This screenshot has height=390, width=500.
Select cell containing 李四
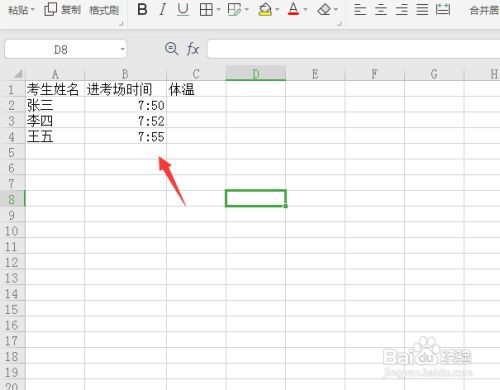[55, 121]
